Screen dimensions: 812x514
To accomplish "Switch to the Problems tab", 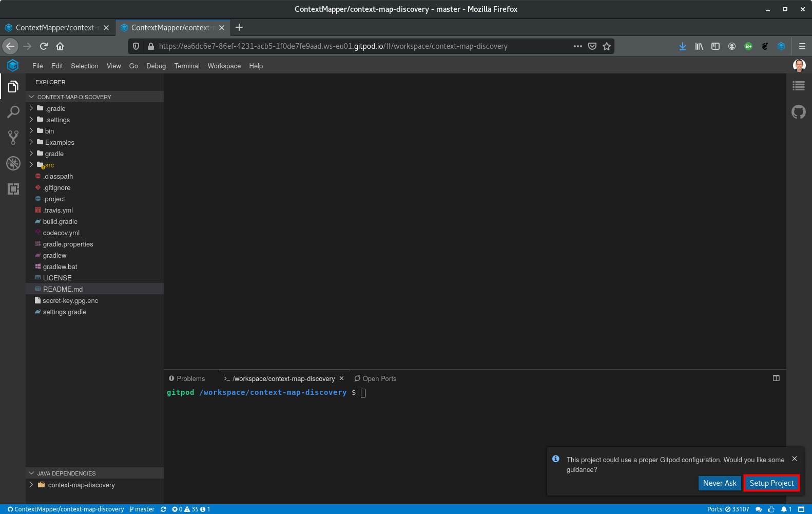I will 187,378.
